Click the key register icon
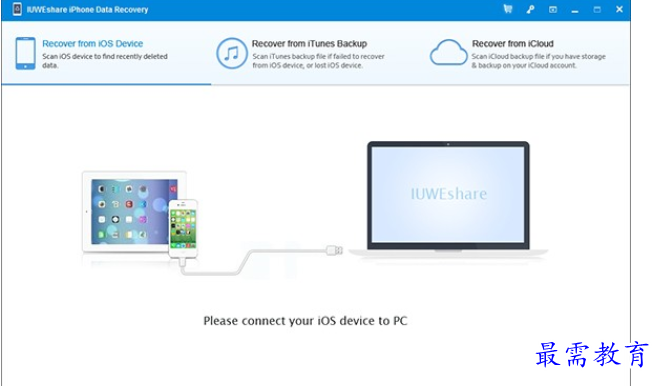This screenshot has height=386, width=657. click(530, 9)
